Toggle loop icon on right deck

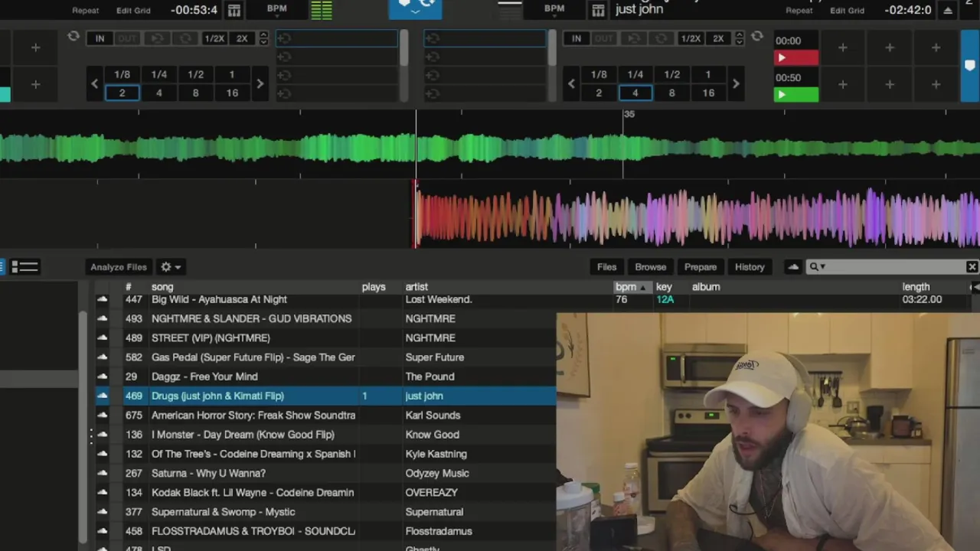(756, 36)
